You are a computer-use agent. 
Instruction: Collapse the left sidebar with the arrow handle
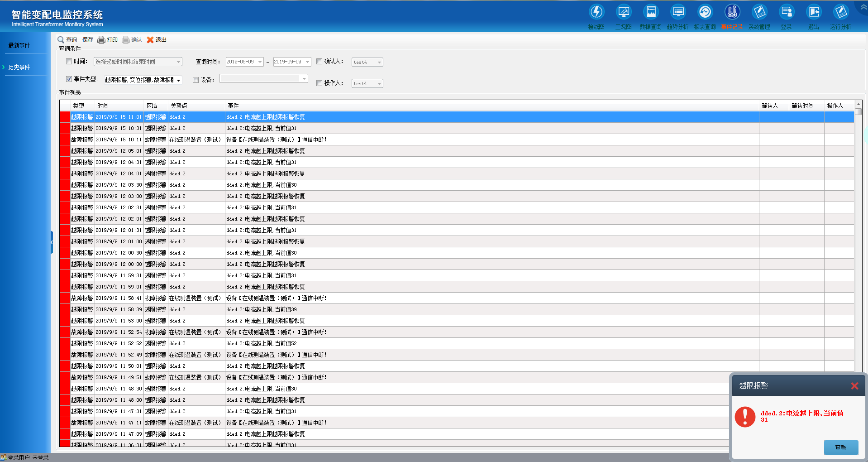(x=52, y=242)
